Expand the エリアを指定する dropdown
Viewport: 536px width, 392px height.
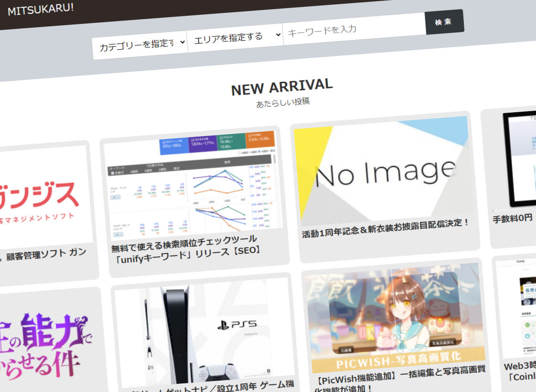[234, 37]
